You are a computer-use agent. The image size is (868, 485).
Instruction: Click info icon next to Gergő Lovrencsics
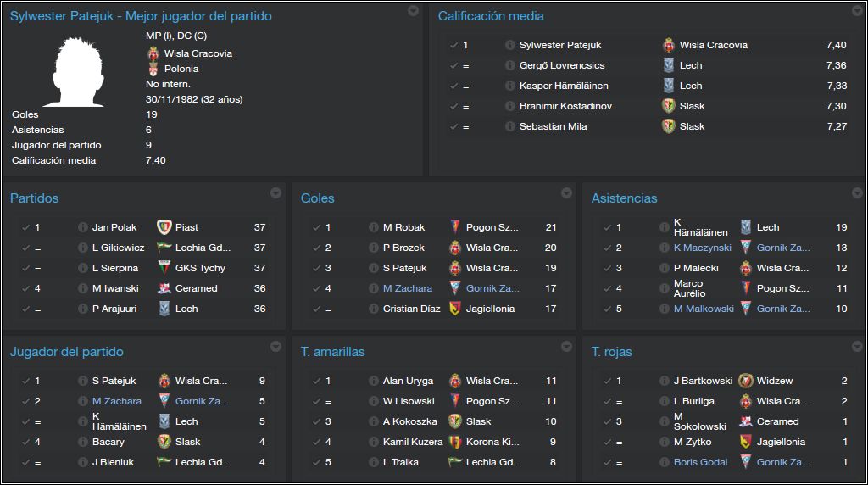click(509, 65)
